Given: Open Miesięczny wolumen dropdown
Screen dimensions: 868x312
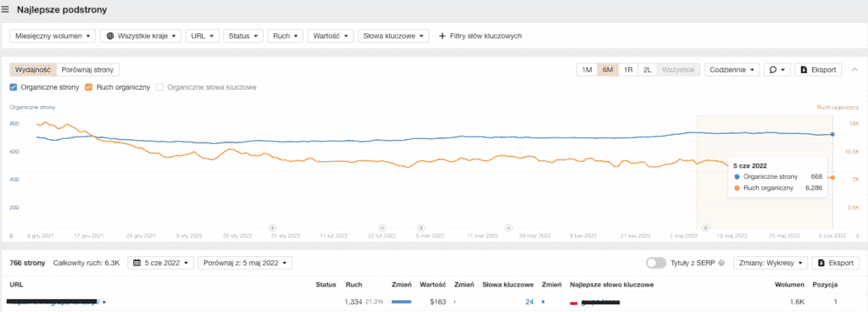Looking at the screenshot, I should [x=53, y=36].
